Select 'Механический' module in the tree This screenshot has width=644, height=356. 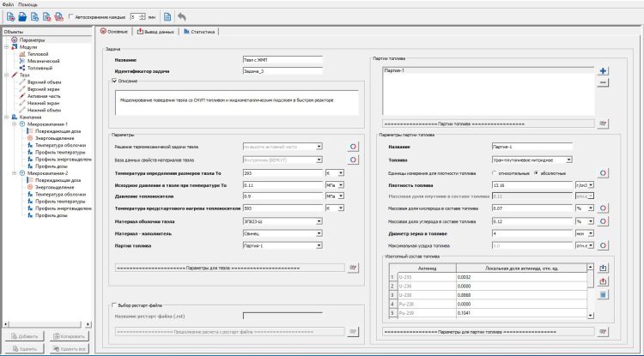pyautogui.click(x=43, y=61)
